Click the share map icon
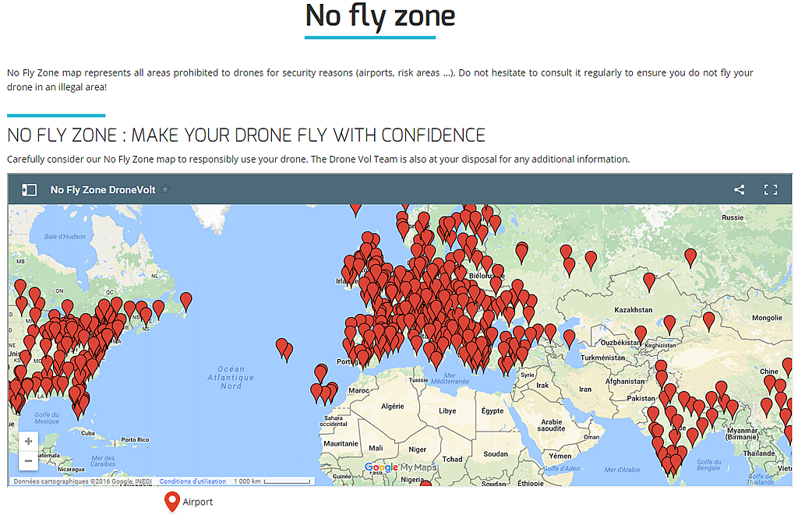The height and width of the screenshot is (532, 798). 740,190
